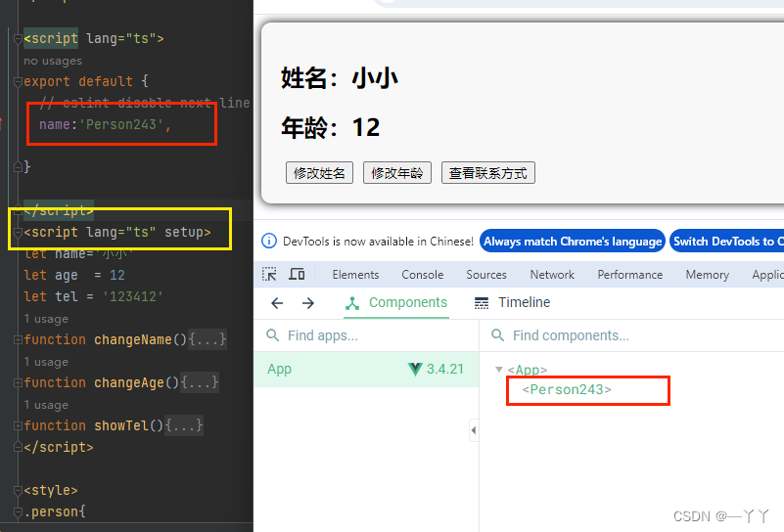This screenshot has height=532, width=784.
Task: Click the Find components magnifier icon
Action: (x=497, y=334)
